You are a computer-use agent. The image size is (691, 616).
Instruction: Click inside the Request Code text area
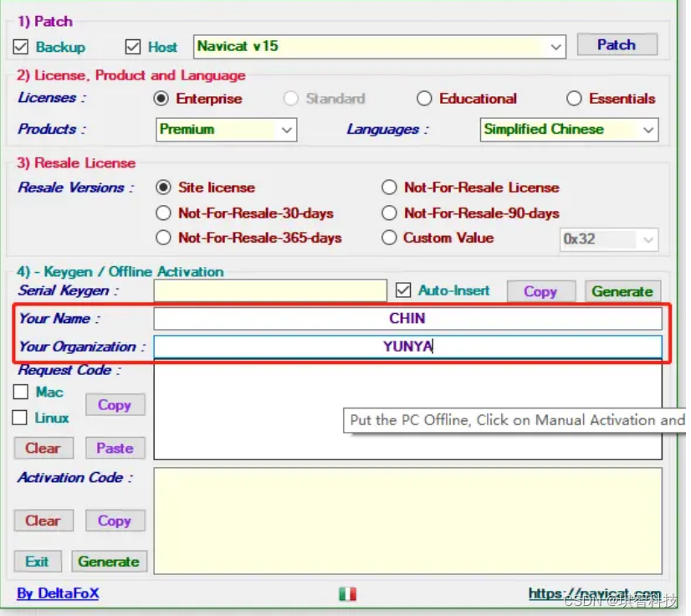pos(407,409)
